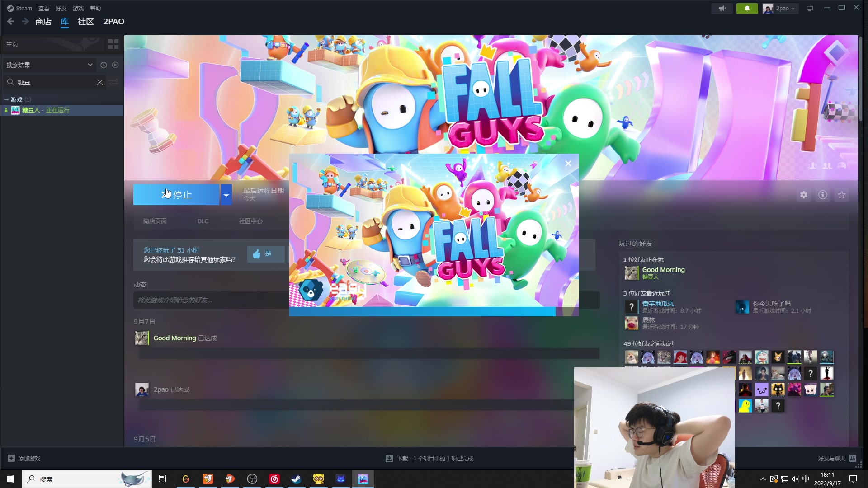
Task: Open the 帮助 menu
Action: click(x=95, y=9)
